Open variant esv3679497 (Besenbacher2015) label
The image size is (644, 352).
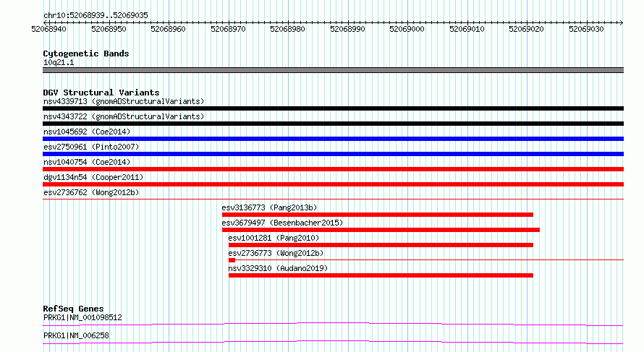pyautogui.click(x=282, y=223)
